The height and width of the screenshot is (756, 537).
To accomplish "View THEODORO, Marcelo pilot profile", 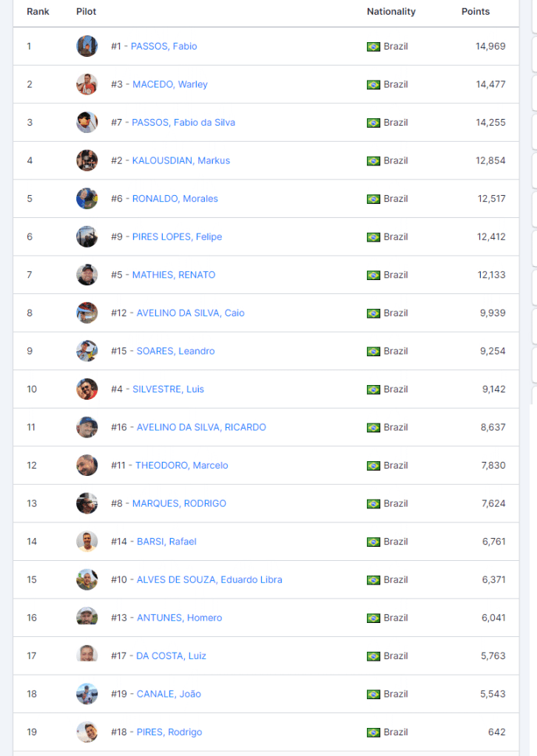I will 181,466.
